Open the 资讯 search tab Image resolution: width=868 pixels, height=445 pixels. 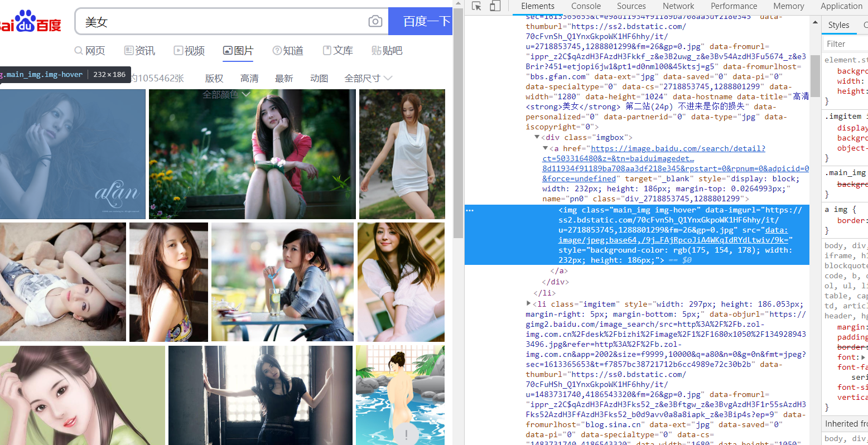(x=139, y=51)
